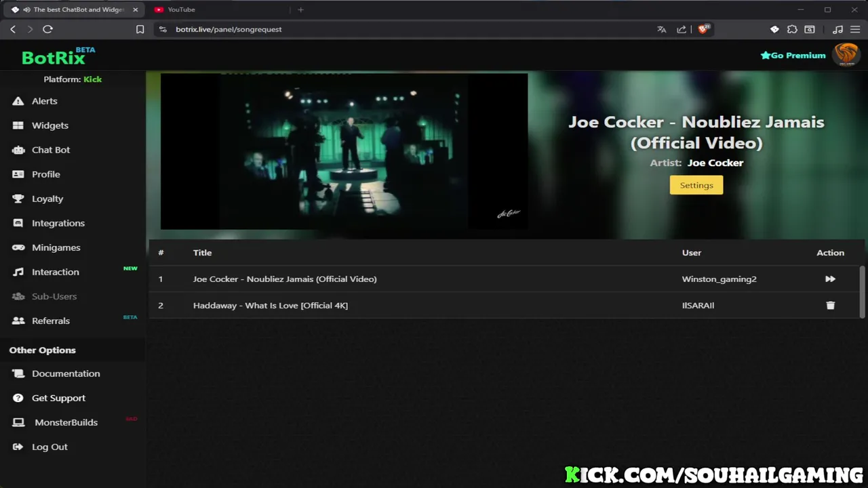Image resolution: width=868 pixels, height=488 pixels.
Task: Click the Interaction music note icon
Action: coord(18,272)
